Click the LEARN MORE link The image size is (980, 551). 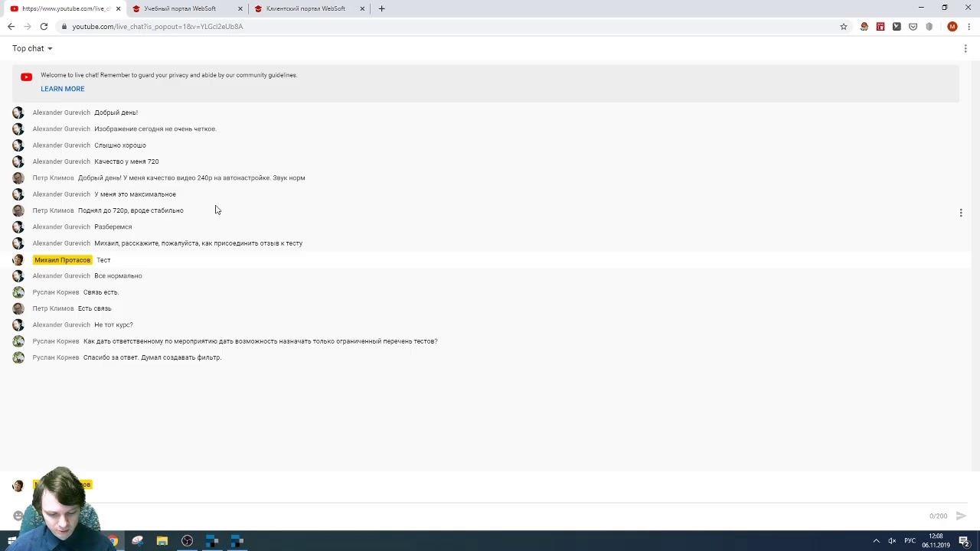point(63,89)
